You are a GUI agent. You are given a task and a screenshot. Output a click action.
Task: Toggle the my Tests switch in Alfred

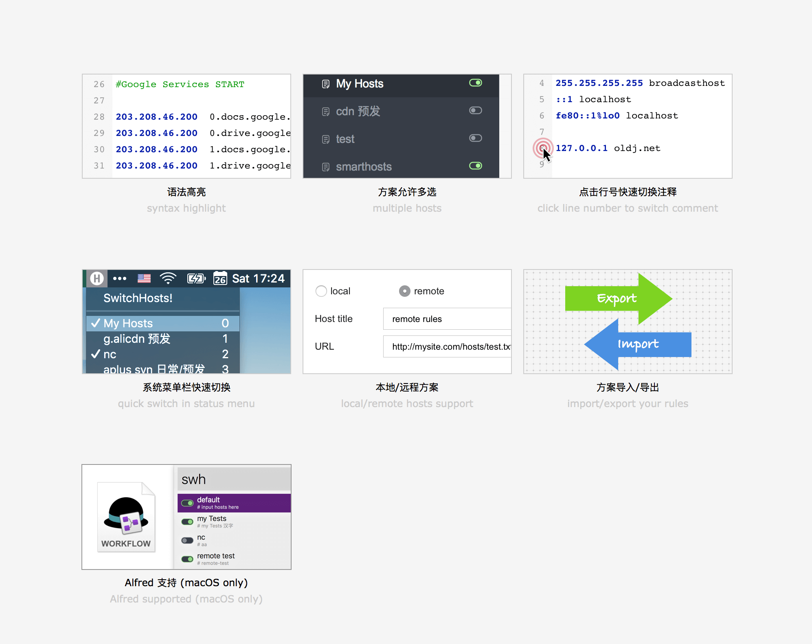(187, 522)
